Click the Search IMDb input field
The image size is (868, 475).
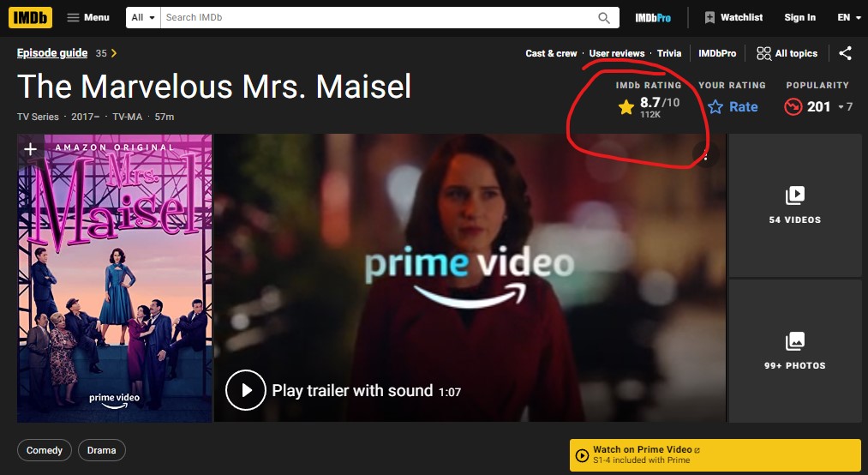point(379,17)
